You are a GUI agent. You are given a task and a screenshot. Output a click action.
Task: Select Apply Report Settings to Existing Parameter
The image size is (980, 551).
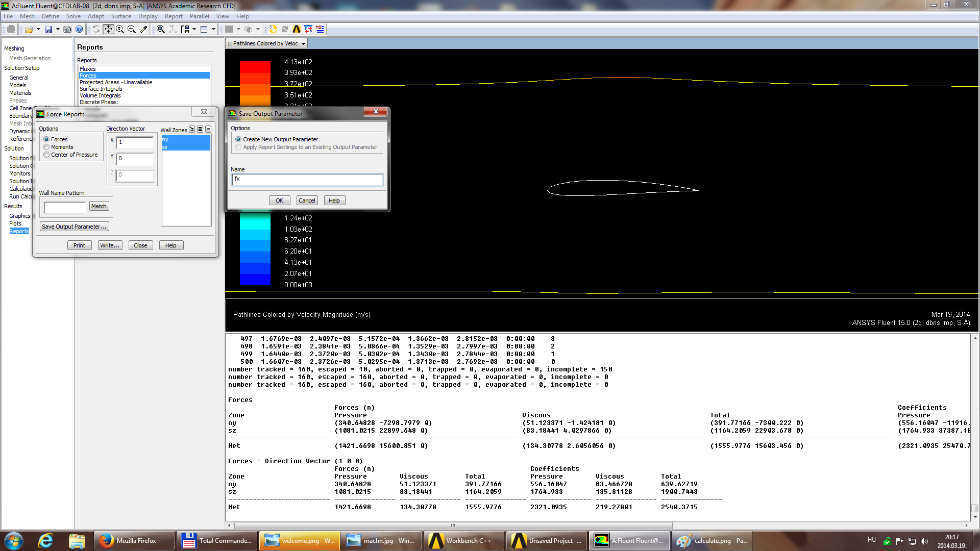point(238,147)
